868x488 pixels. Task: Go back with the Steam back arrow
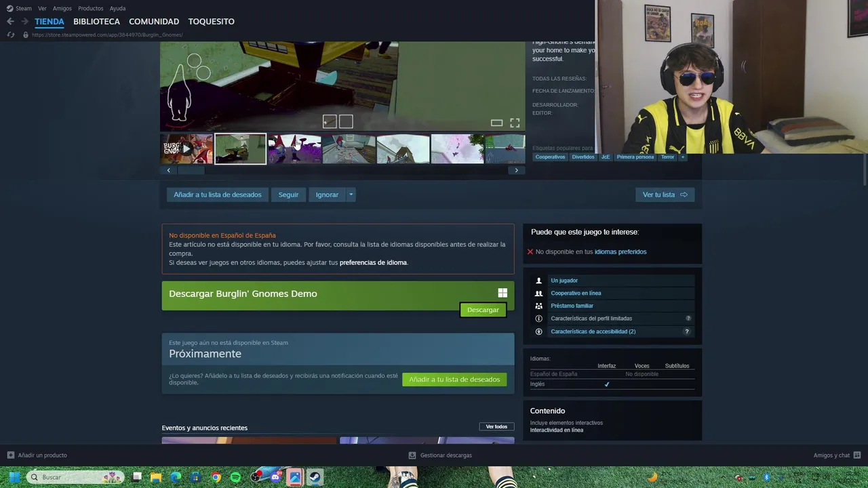pyautogui.click(x=10, y=22)
